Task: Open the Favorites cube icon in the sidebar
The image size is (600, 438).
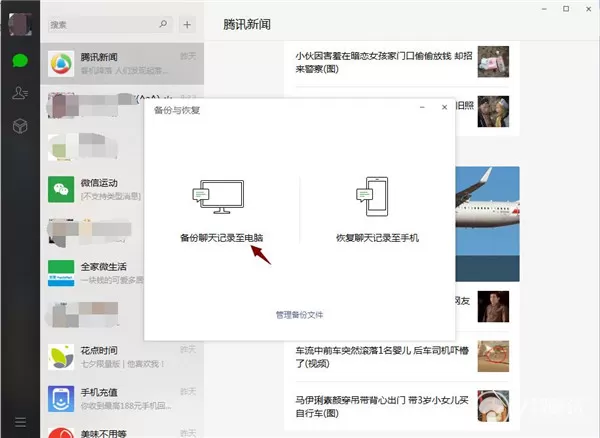Action: click(x=20, y=126)
